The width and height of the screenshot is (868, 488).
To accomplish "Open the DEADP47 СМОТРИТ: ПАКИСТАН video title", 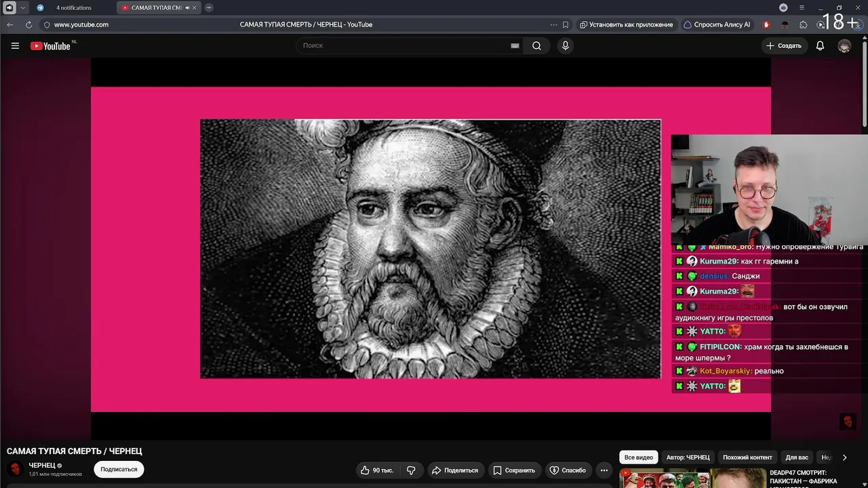I will 803,477.
